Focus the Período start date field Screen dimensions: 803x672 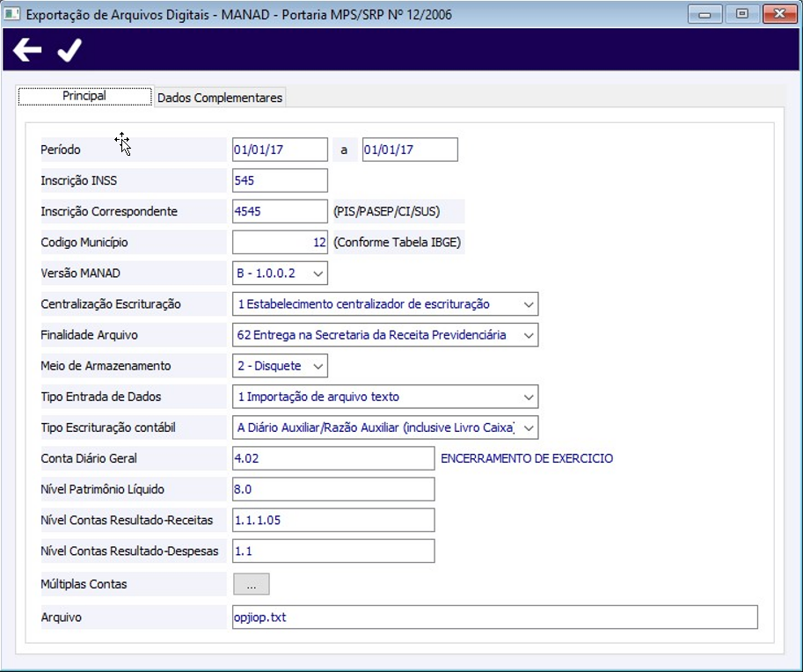pos(280,150)
